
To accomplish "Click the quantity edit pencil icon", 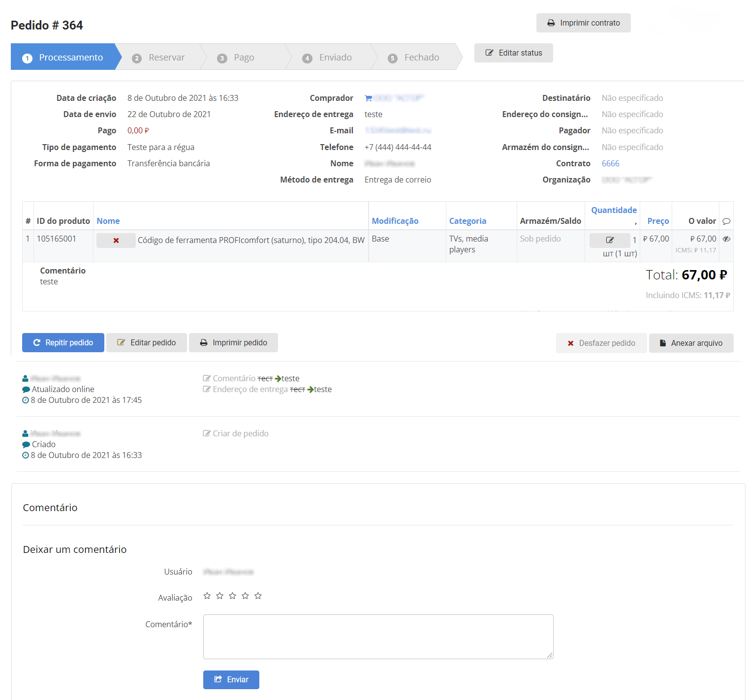I will (610, 240).
